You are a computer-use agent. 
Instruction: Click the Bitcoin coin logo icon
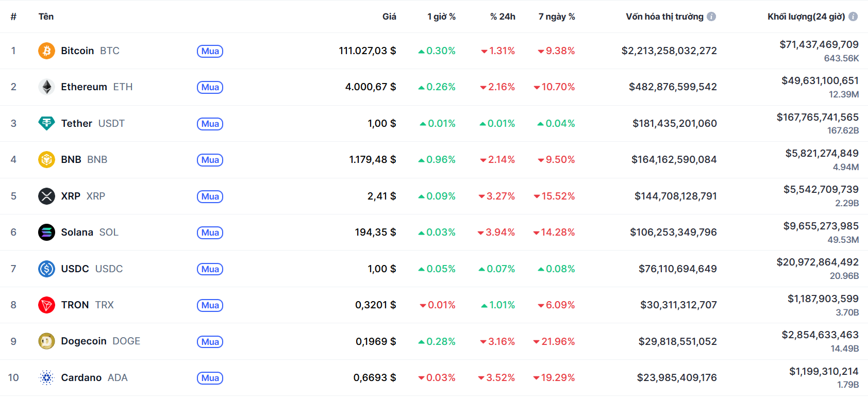point(46,51)
